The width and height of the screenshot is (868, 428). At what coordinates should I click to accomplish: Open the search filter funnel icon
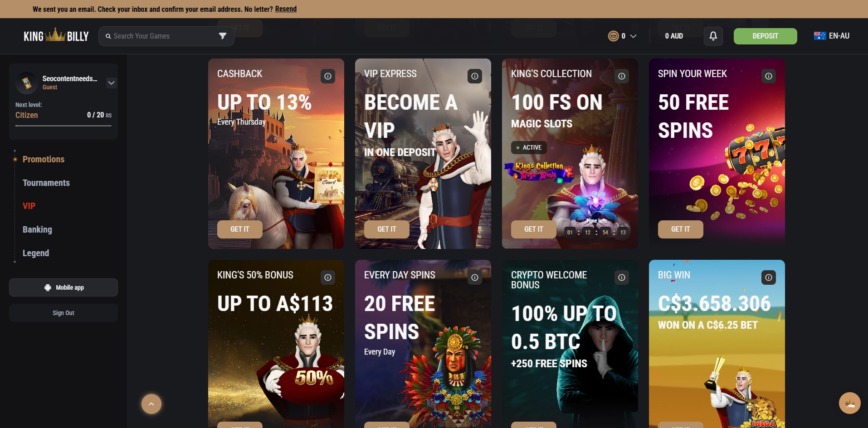pos(223,36)
